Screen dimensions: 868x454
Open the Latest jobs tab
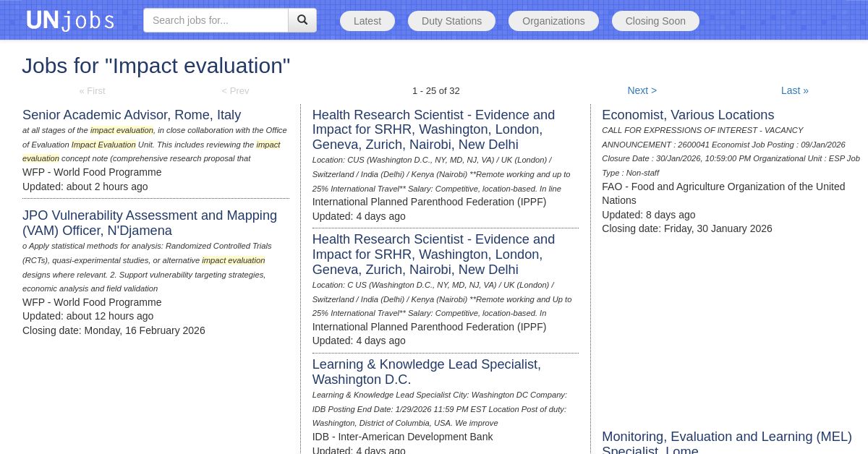[367, 21]
